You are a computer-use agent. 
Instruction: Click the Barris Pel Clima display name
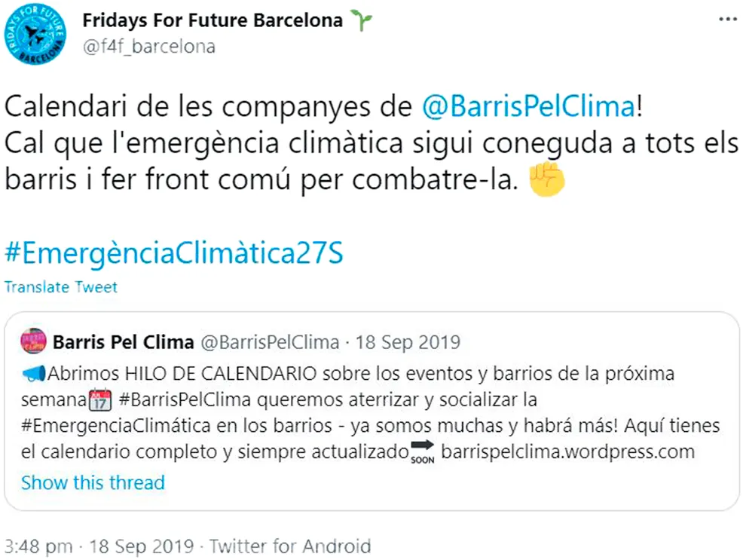[x=123, y=343]
